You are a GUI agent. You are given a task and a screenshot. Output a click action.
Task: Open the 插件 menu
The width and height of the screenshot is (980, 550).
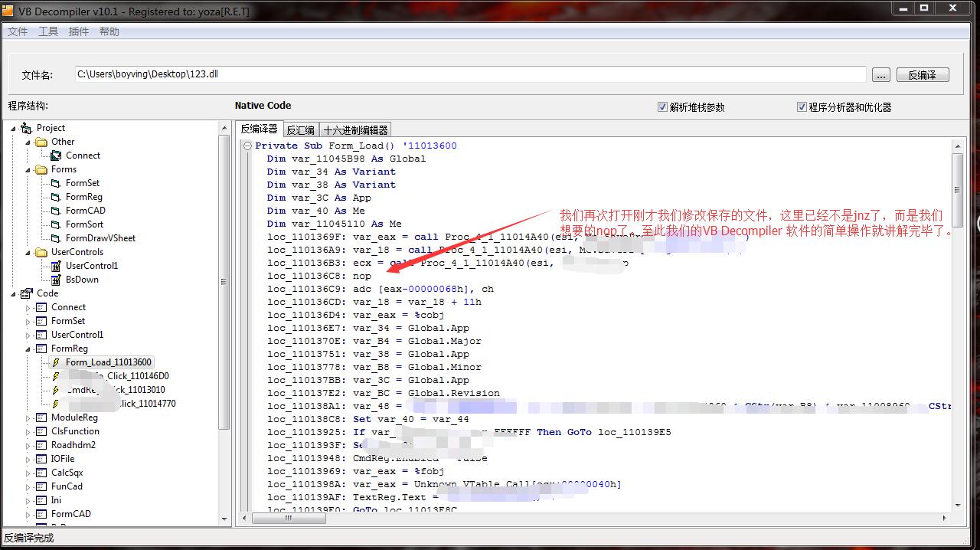coord(78,31)
